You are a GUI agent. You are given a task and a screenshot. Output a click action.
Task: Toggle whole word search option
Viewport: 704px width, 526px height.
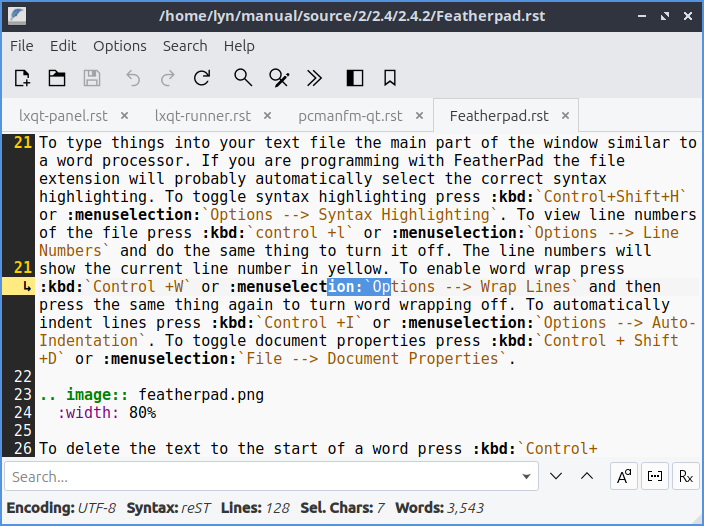click(x=655, y=476)
